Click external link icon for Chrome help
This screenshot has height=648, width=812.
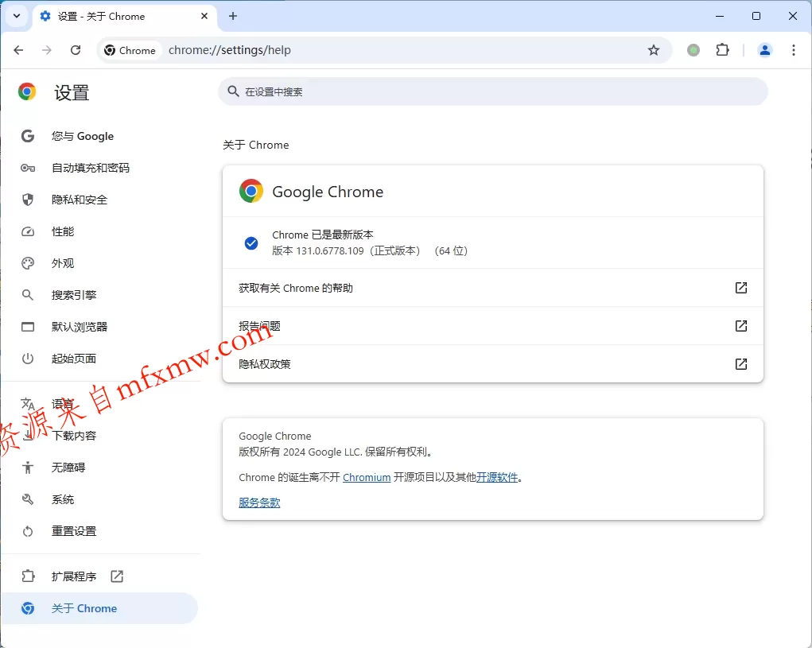pos(741,288)
